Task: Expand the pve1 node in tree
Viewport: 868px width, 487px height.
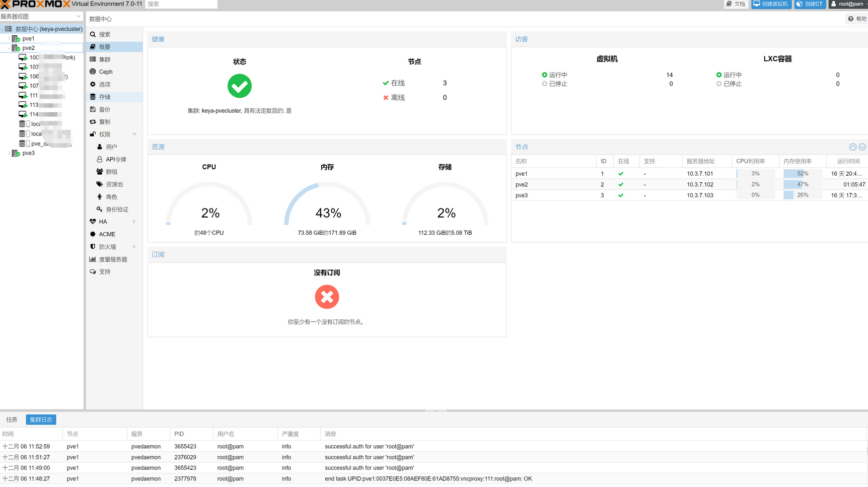Action: tap(9, 39)
